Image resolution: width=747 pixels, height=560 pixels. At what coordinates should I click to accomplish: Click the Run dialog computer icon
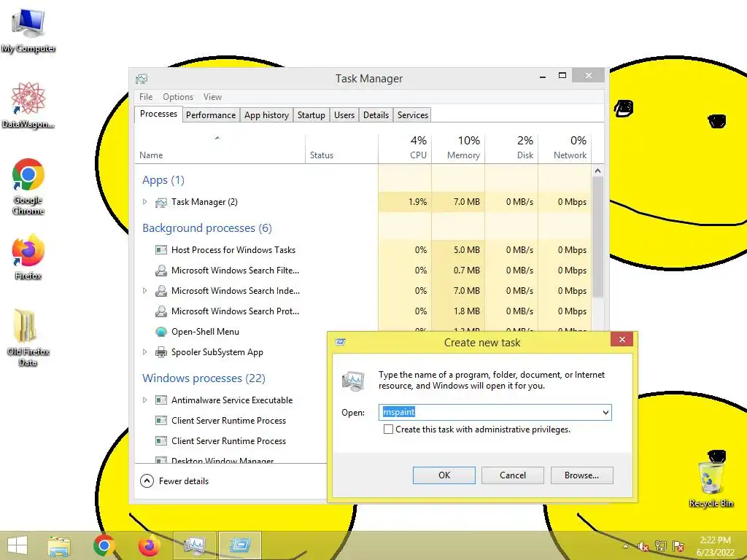click(x=353, y=381)
